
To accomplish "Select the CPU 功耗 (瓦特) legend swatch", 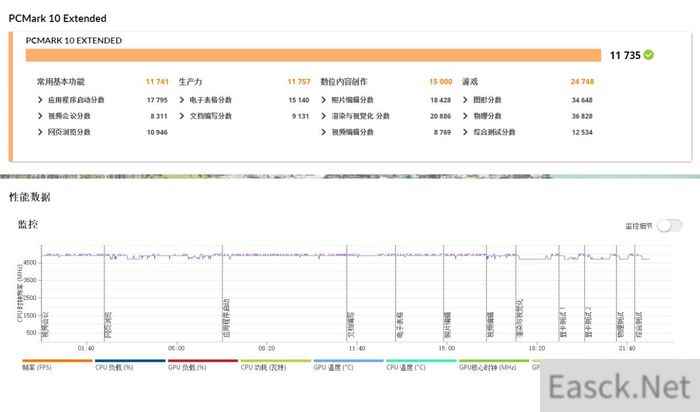I will [x=275, y=361].
